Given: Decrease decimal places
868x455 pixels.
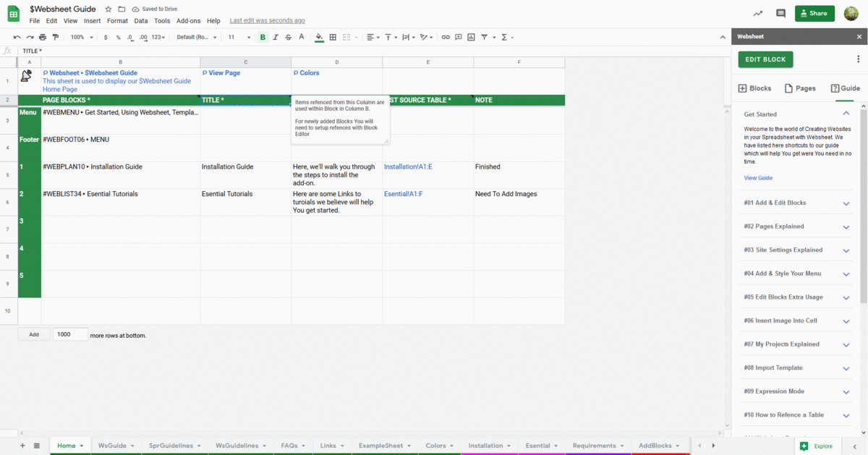Looking at the screenshot, I should click(131, 37).
